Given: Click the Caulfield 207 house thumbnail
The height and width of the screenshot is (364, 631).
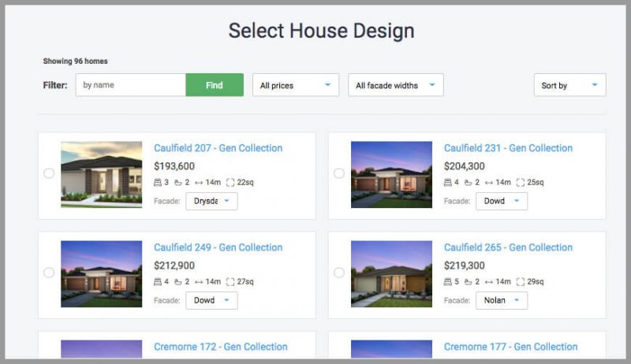Looking at the screenshot, I should click(x=102, y=174).
